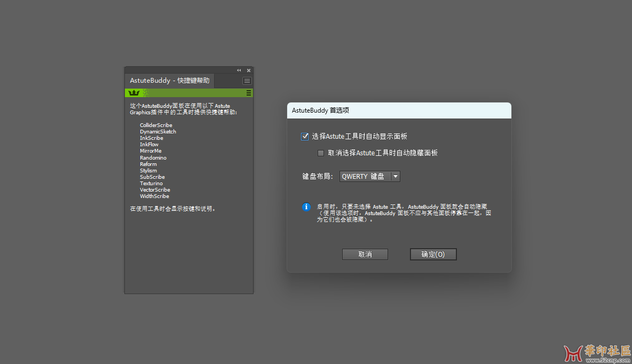Click the AstuteBuddy 首选项 dialog title
632x364 pixels.
click(x=320, y=110)
